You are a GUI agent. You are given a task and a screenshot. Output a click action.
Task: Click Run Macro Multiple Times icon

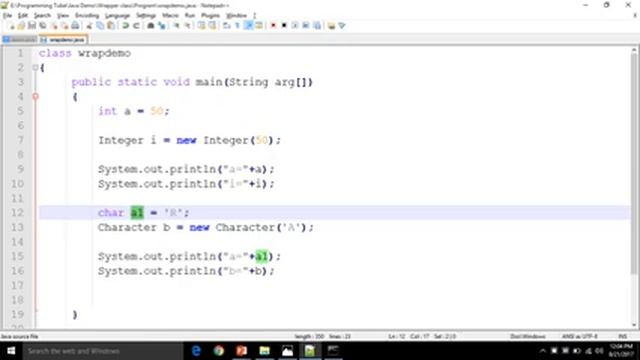(x=306, y=26)
